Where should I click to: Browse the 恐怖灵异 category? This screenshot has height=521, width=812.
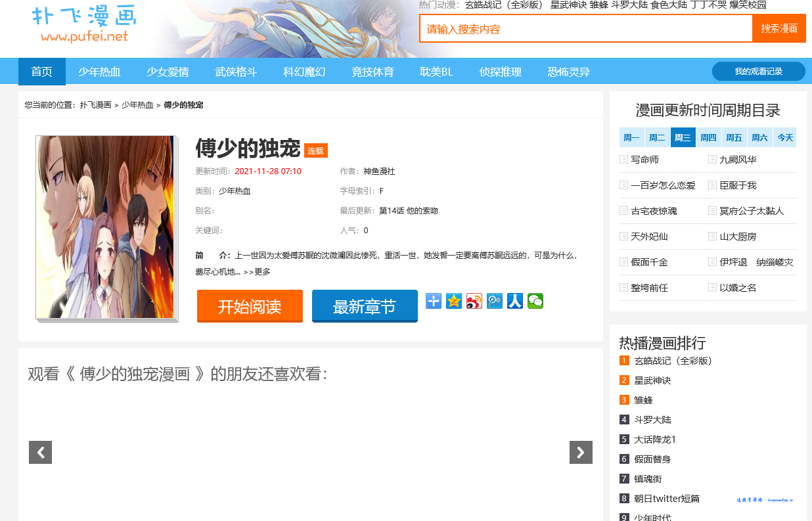[569, 72]
